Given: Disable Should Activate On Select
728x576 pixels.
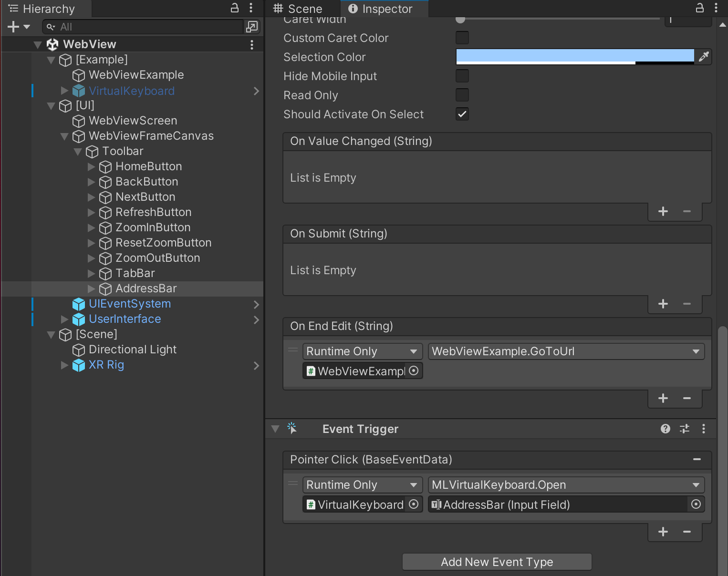Looking at the screenshot, I should point(462,114).
